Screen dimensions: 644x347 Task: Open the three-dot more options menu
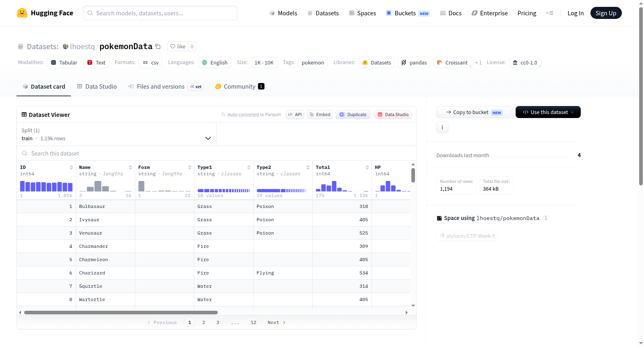442,127
